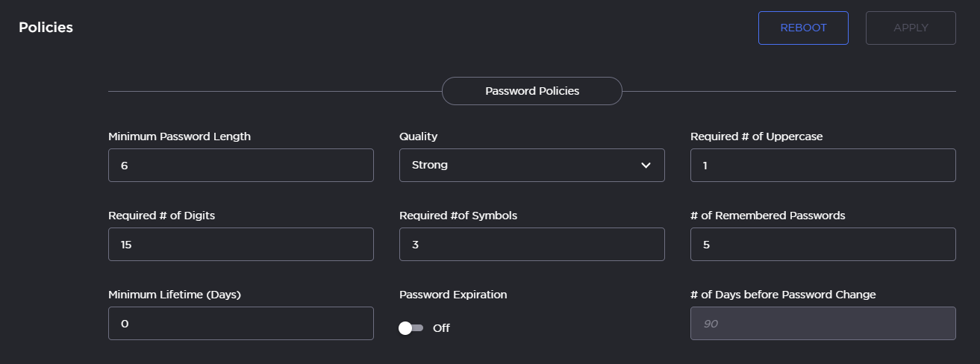Screen dimensions: 980x364
Task: Click the Required #of Symbols field
Action: tap(531, 244)
